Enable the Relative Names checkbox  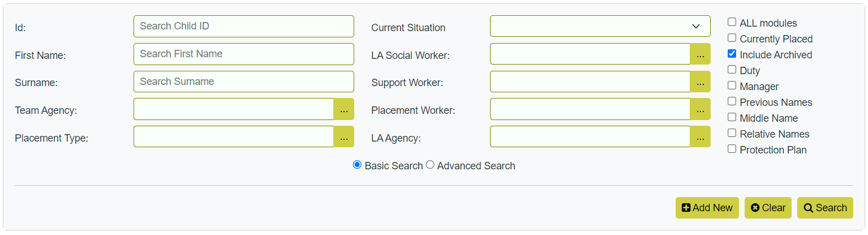tap(732, 133)
